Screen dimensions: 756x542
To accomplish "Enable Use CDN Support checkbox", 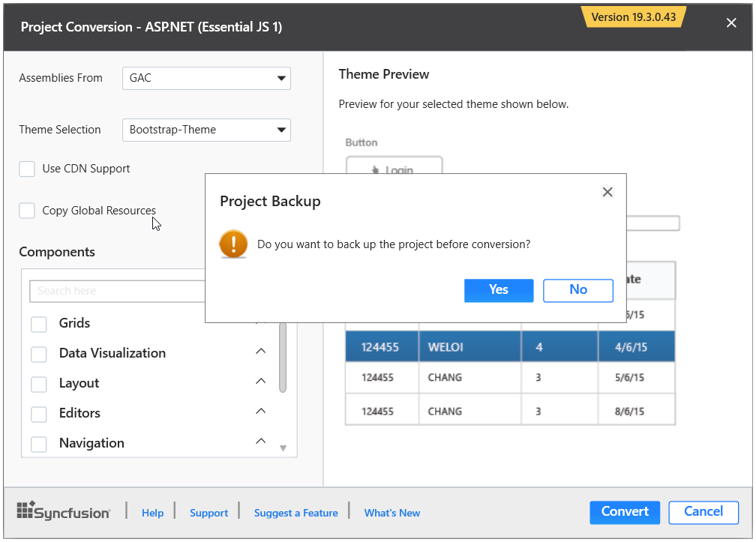I will click(27, 169).
